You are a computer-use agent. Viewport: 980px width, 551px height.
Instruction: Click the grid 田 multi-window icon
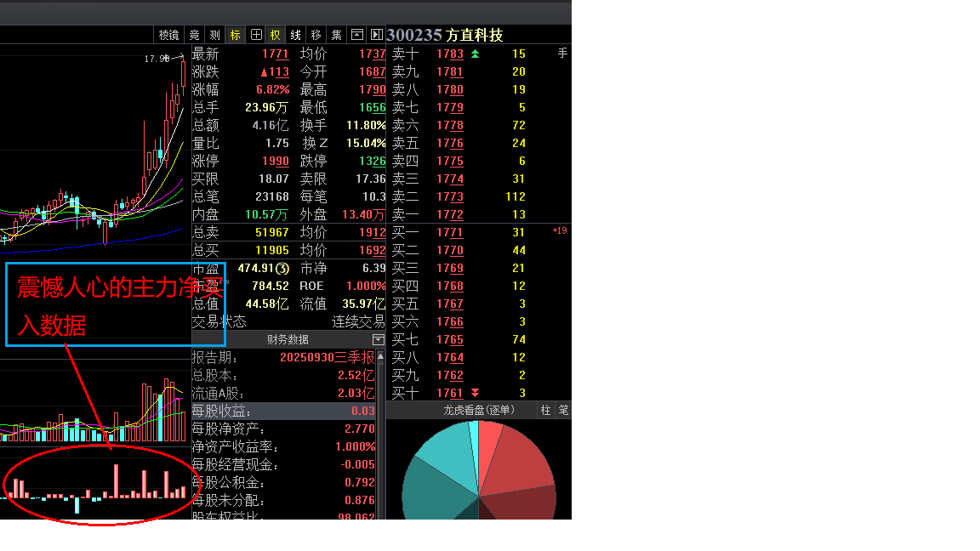[255, 35]
